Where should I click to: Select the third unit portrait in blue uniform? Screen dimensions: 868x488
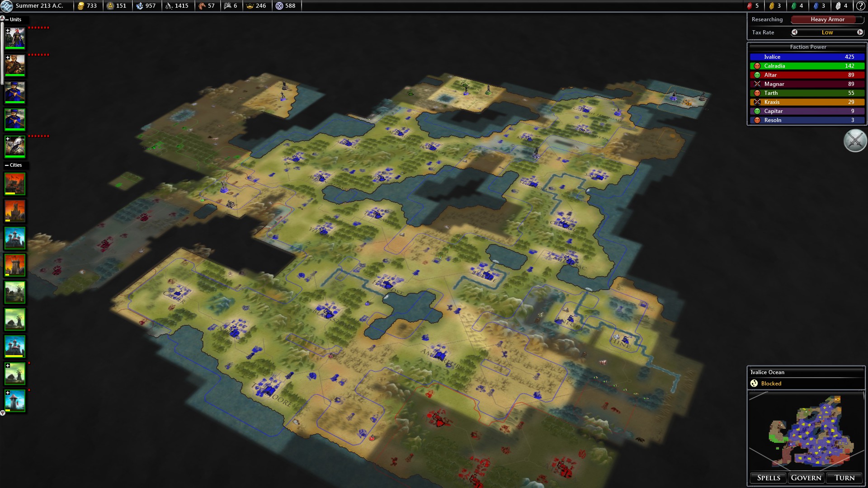click(15, 92)
